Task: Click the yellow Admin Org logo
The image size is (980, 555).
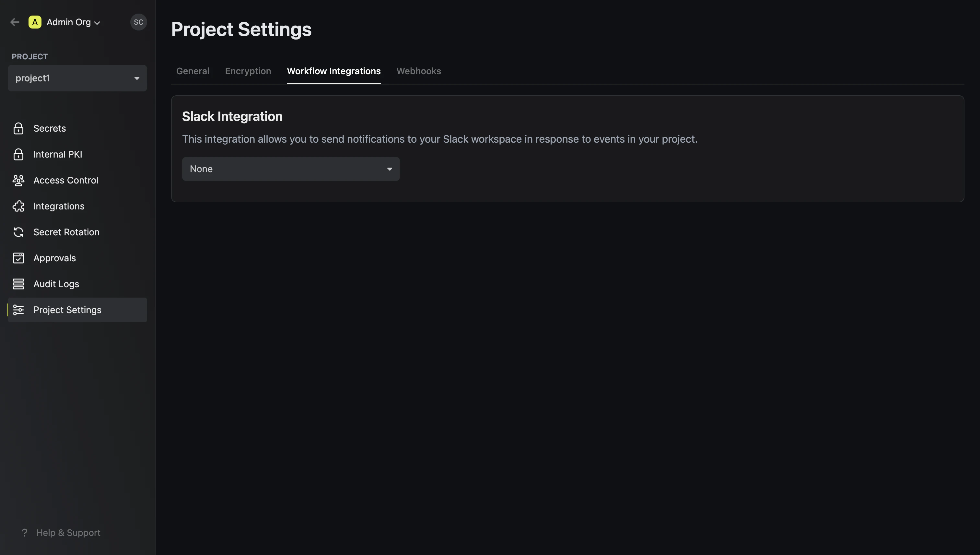Action: tap(35, 22)
